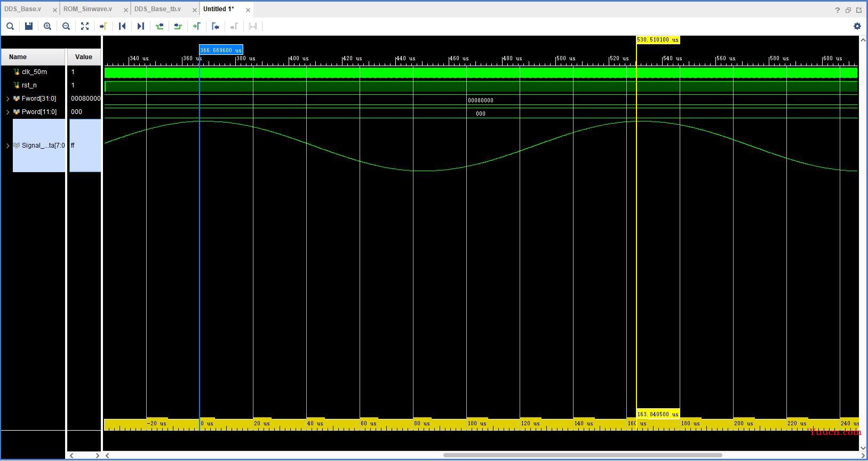
Task: Expand the Pword[11:0] bus
Action: coord(7,112)
